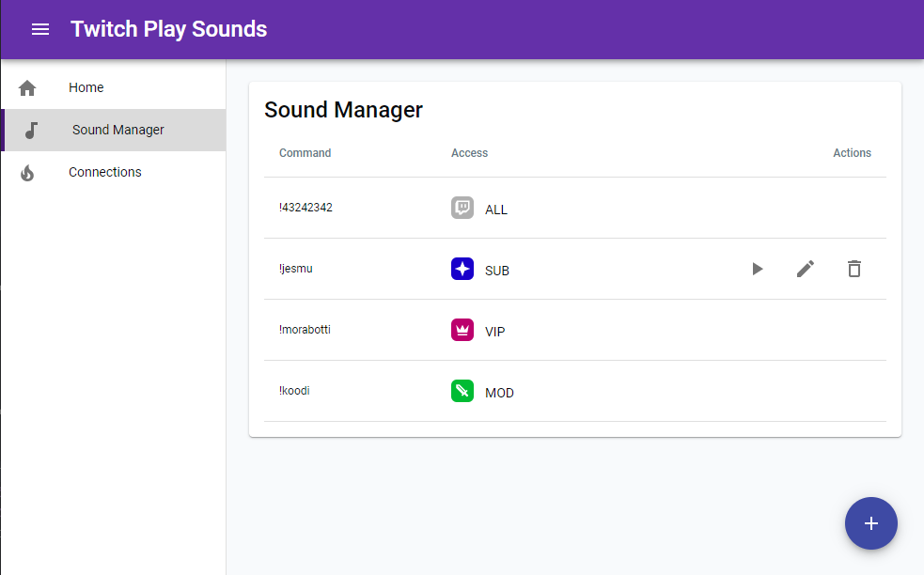Click the pink VIP crown badge icon
This screenshot has width=924, height=575.
coord(462,330)
